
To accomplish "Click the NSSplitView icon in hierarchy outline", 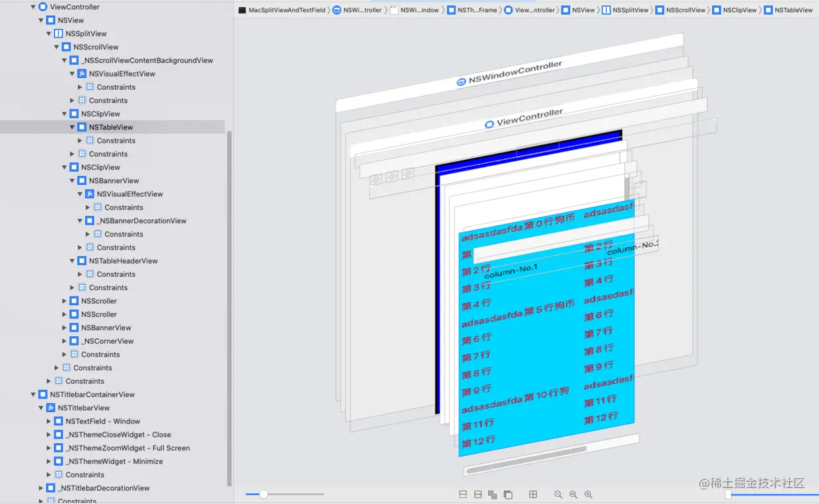I will [59, 34].
